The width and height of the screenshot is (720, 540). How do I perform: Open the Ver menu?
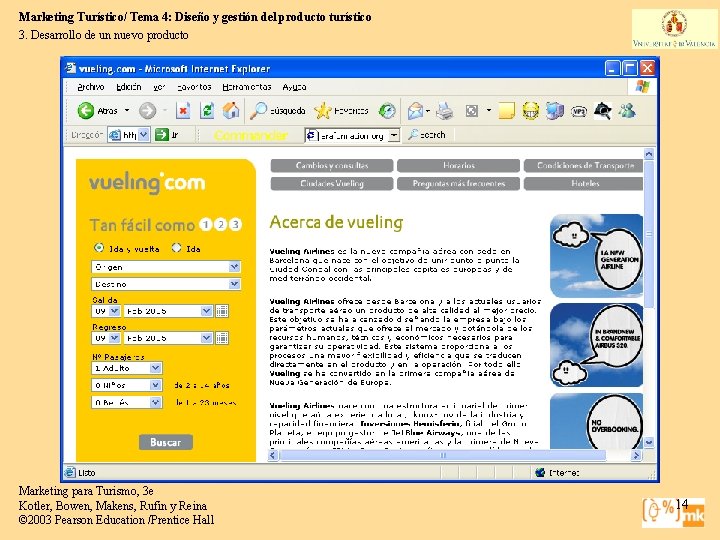point(159,87)
